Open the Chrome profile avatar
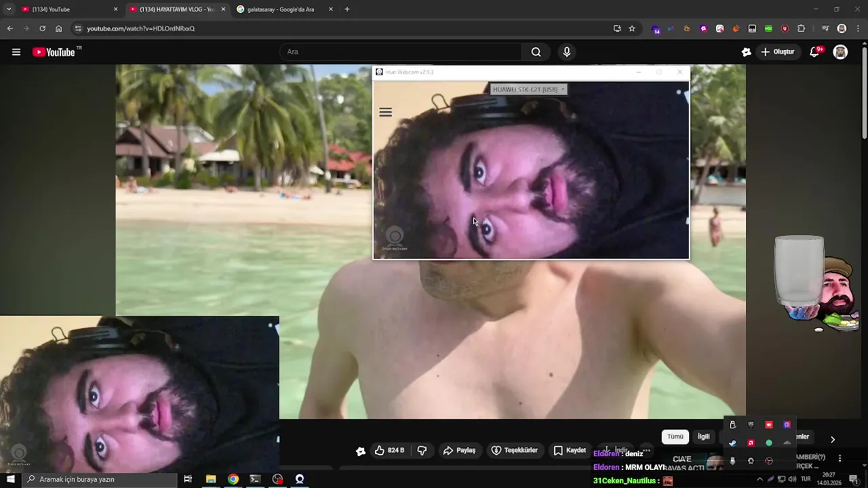Screen dimensions: 868x488 [x=842, y=28]
